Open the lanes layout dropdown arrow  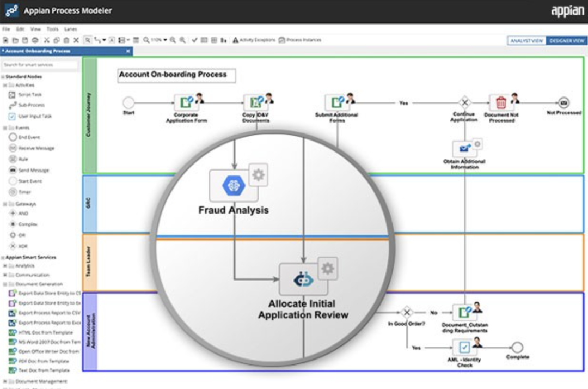tap(128, 40)
